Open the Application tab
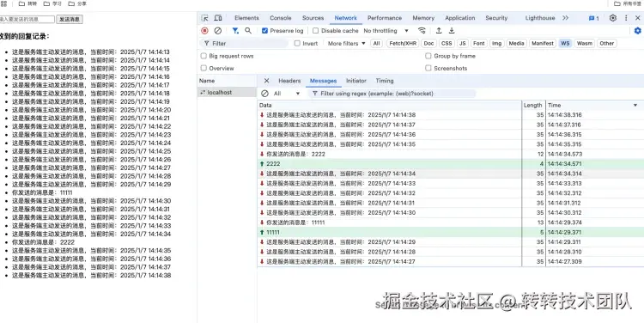 pos(460,18)
